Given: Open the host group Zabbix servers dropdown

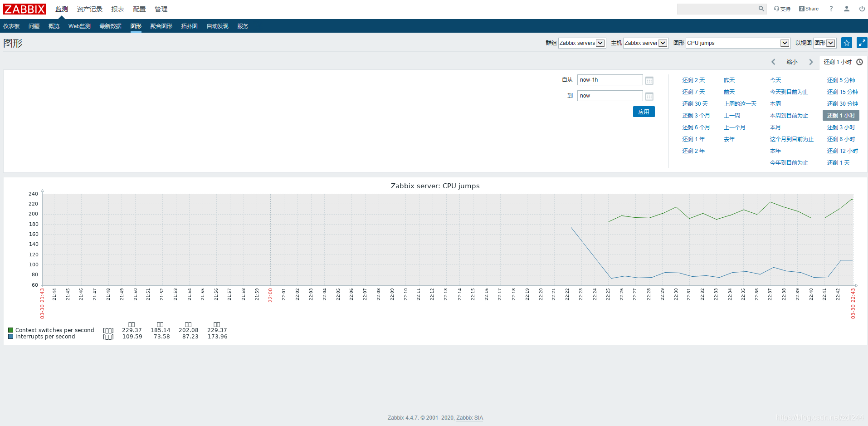Looking at the screenshot, I should 582,43.
